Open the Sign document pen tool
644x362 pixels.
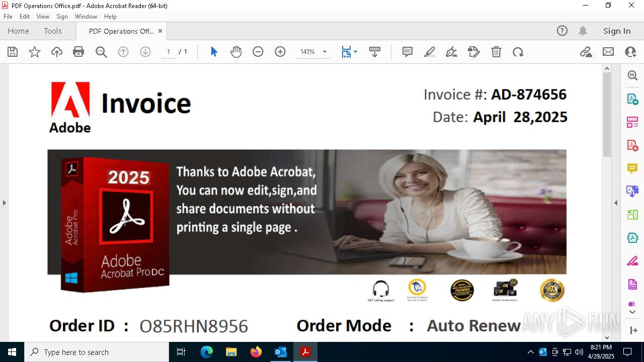tap(452, 52)
